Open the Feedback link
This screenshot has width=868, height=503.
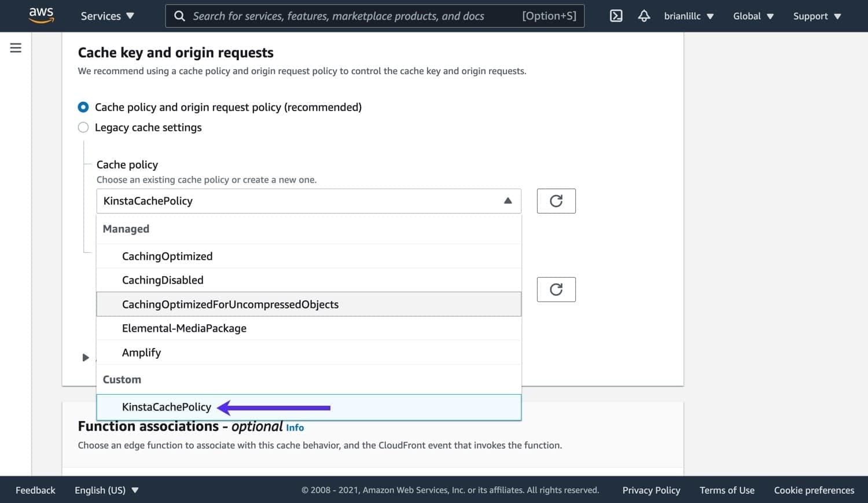click(x=35, y=490)
